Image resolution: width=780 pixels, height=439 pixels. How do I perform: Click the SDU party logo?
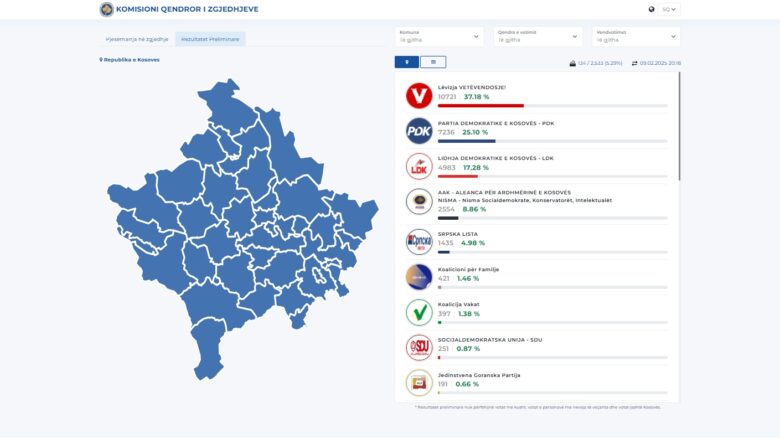click(419, 348)
